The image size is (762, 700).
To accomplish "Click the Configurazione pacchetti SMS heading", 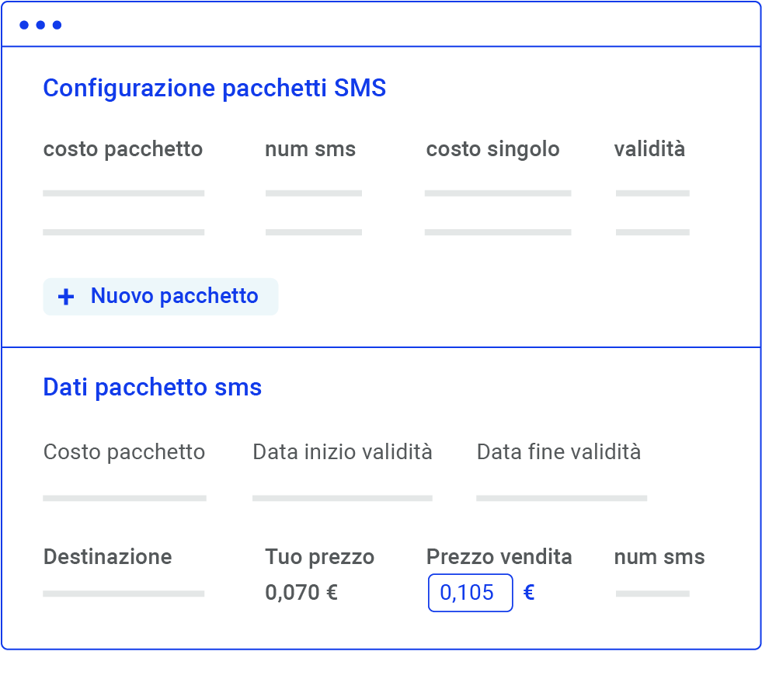I will 214,89.
